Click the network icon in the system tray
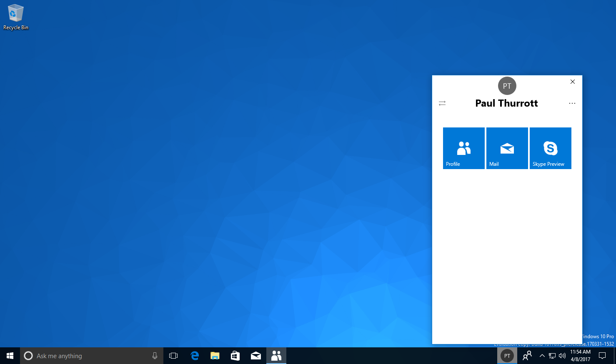Viewport: 616px width, 364px height. point(552,356)
